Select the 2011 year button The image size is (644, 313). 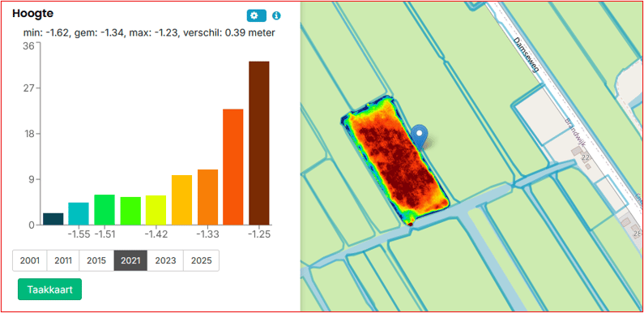[x=63, y=260]
